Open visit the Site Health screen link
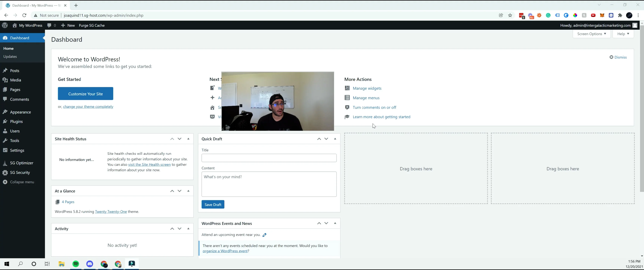This screenshot has height=270, width=644. pos(149,165)
